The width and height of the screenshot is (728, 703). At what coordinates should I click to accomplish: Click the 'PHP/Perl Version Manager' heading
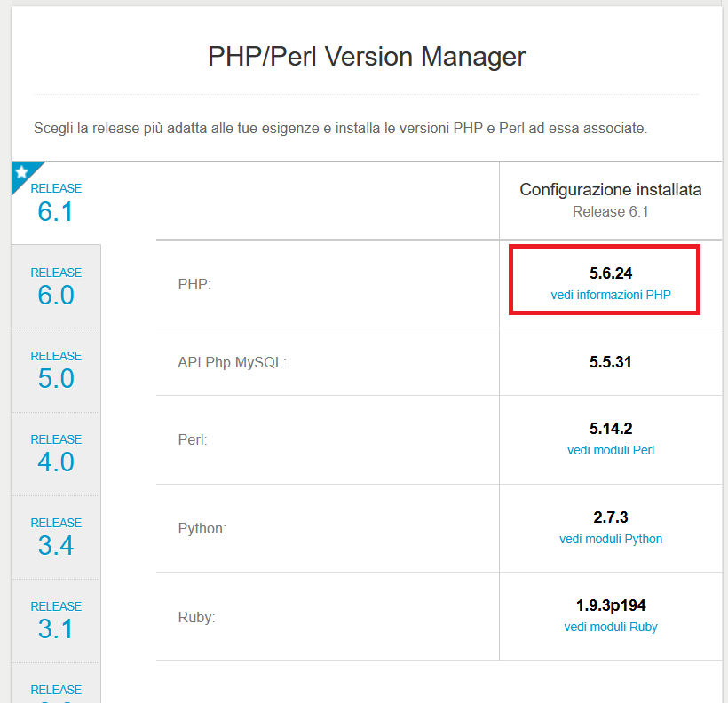(x=367, y=57)
